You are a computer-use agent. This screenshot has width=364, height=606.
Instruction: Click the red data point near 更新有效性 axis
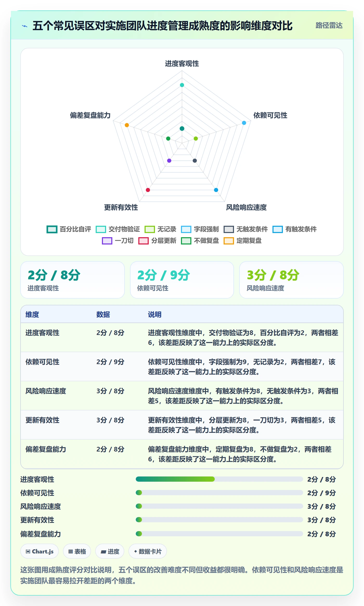coord(148,190)
